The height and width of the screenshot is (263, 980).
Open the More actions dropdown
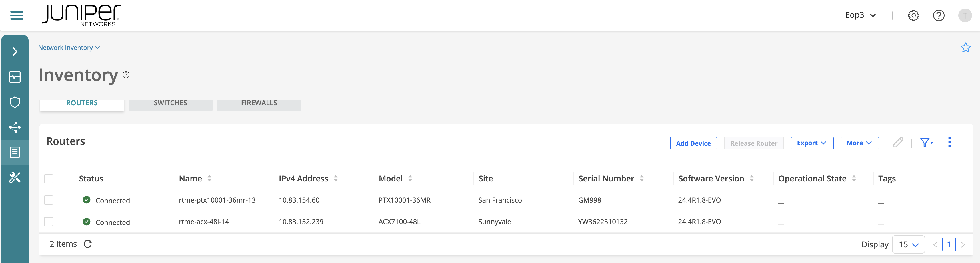click(x=859, y=143)
